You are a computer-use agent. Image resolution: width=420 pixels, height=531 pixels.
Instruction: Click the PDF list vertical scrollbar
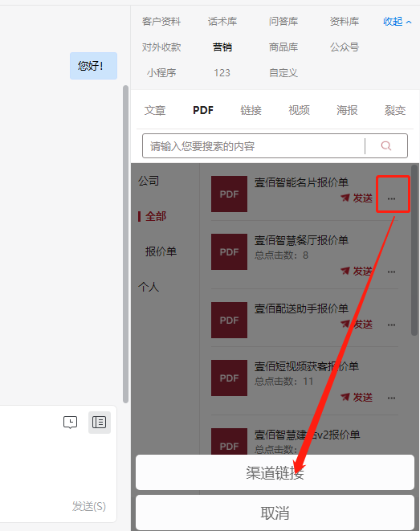(x=414, y=250)
